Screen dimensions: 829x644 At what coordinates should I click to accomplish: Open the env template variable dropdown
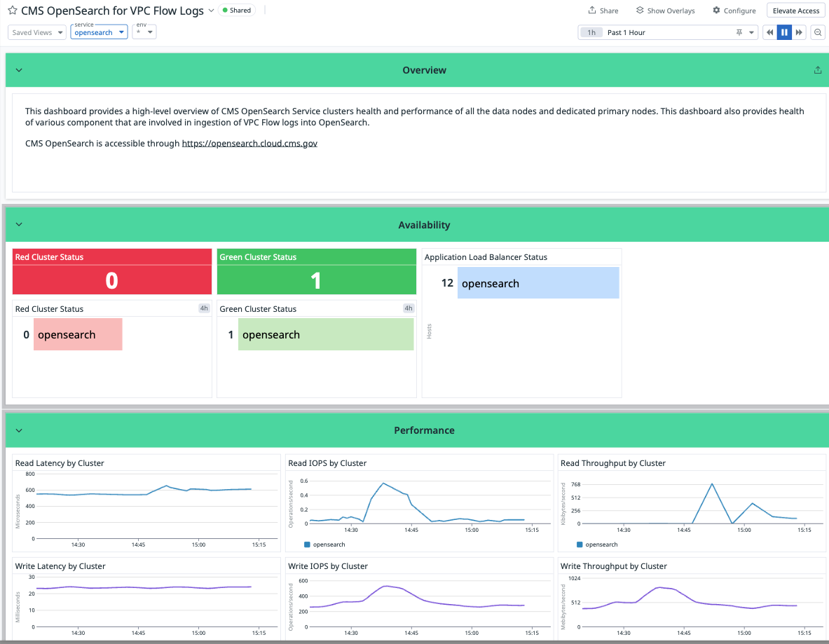click(144, 32)
